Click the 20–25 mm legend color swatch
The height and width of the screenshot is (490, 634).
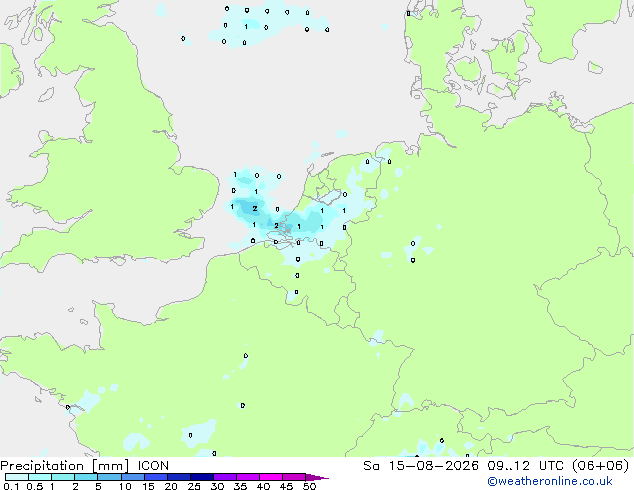(x=179, y=477)
